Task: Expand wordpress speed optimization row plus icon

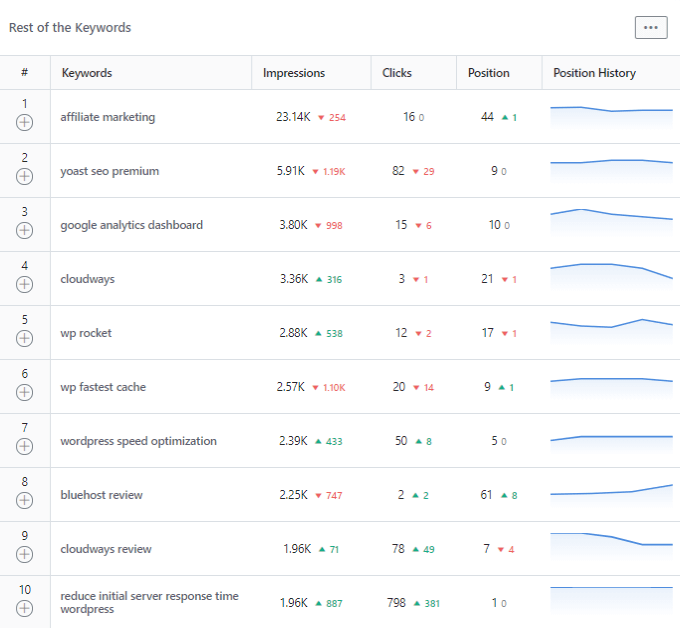Action: click(x=24, y=446)
